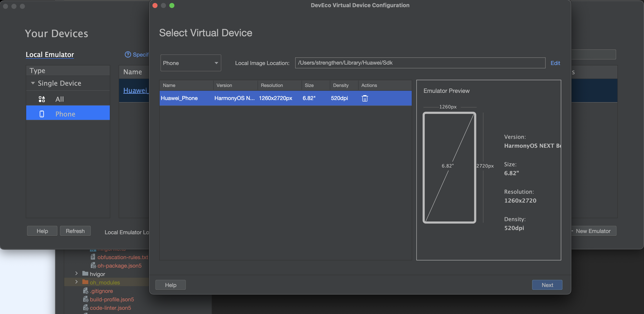This screenshot has height=314, width=644.
Task: Collapse the Single Device group
Action: pos(33,83)
